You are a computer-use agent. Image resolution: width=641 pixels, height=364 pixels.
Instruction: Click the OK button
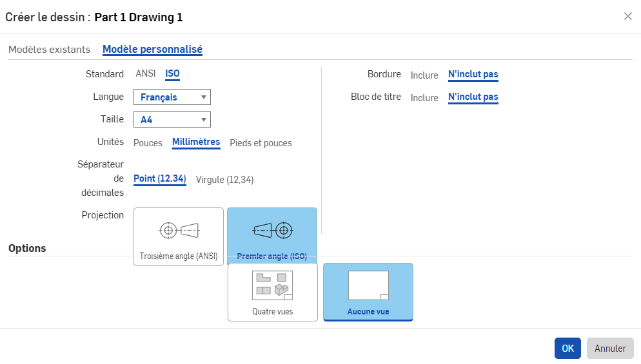click(567, 349)
